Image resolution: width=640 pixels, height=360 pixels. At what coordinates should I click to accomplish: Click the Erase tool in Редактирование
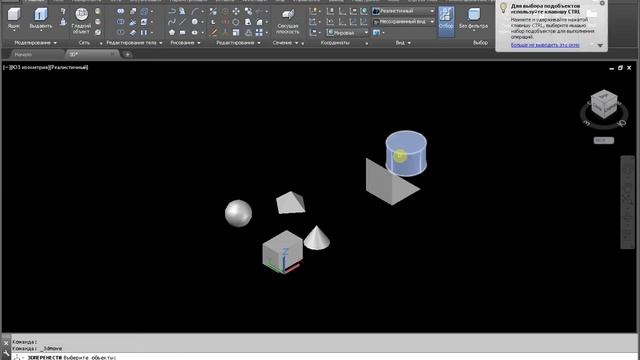click(x=213, y=32)
